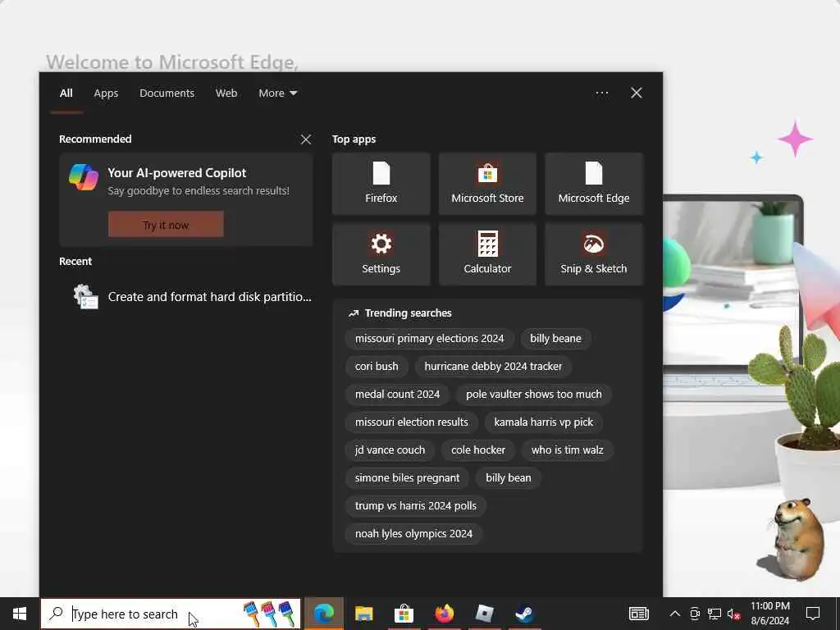Search trending 'cori bush'
The width and height of the screenshot is (840, 630).
pos(377,367)
